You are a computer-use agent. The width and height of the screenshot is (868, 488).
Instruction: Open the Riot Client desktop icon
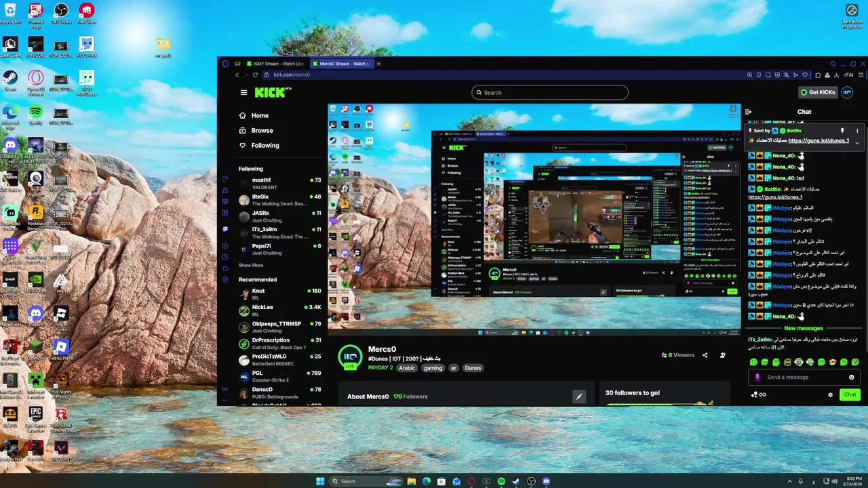tap(86, 13)
